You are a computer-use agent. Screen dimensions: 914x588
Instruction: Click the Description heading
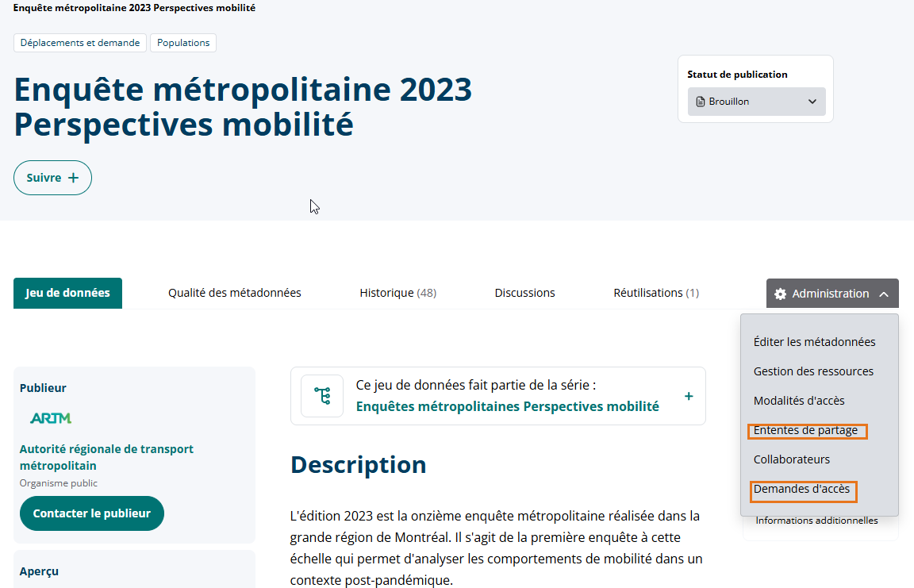point(359,465)
